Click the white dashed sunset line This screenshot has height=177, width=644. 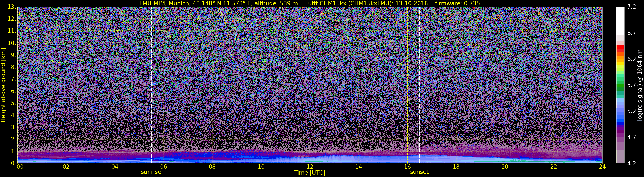pos(419,85)
